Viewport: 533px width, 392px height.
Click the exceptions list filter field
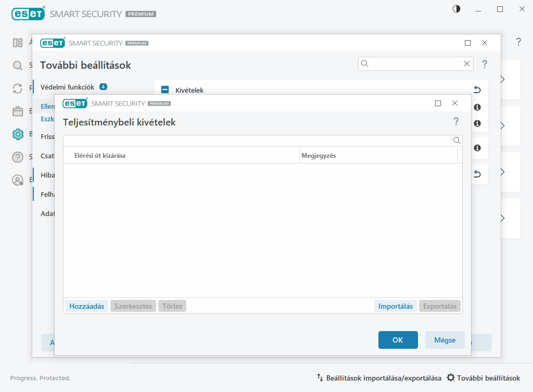coord(257,141)
